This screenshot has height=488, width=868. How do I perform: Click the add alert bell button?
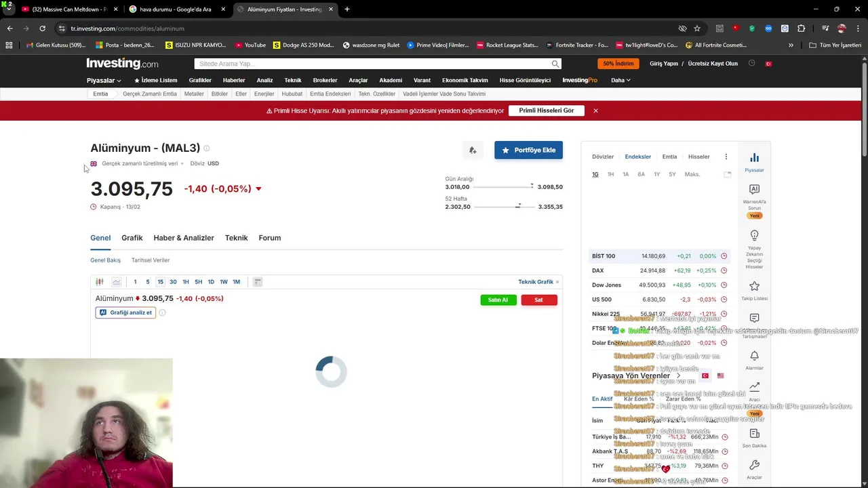tap(473, 150)
